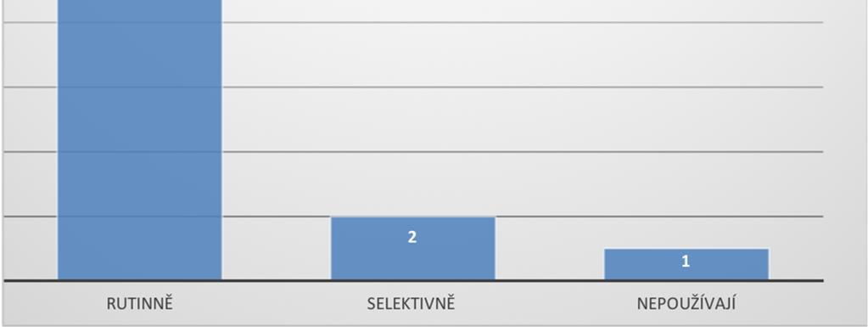Select data label 2 on SELEKTIVNĚ bar
The image size is (868, 327).
coord(412,237)
